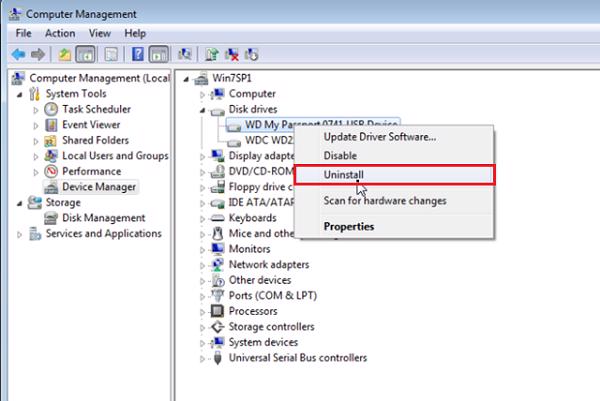600x401 pixels.
Task: Select Event Viewer in the left tree
Action: [90, 125]
